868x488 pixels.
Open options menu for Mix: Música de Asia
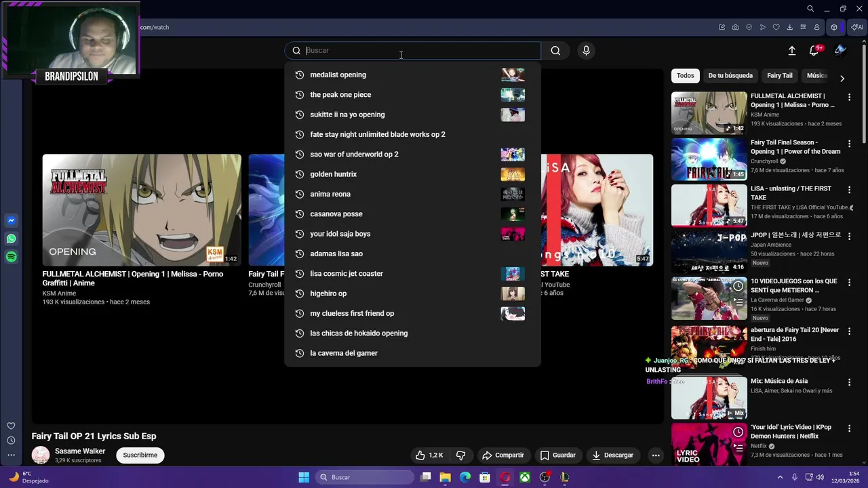click(849, 382)
